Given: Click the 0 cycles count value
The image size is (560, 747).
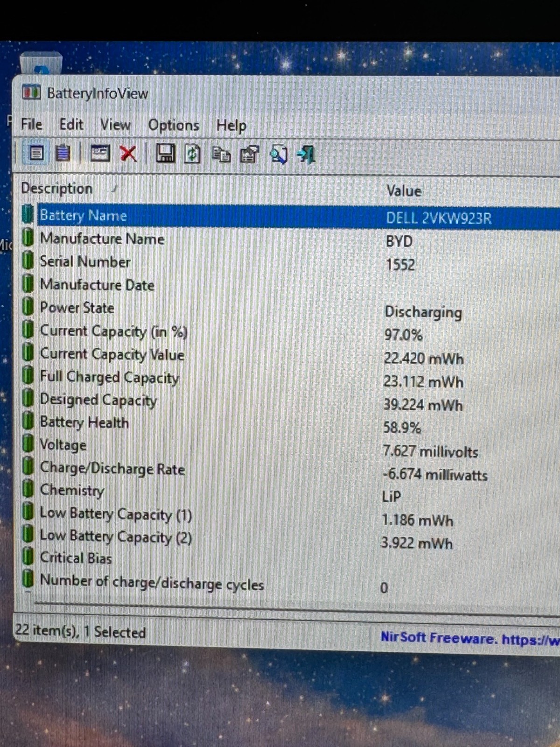Looking at the screenshot, I should click(384, 587).
